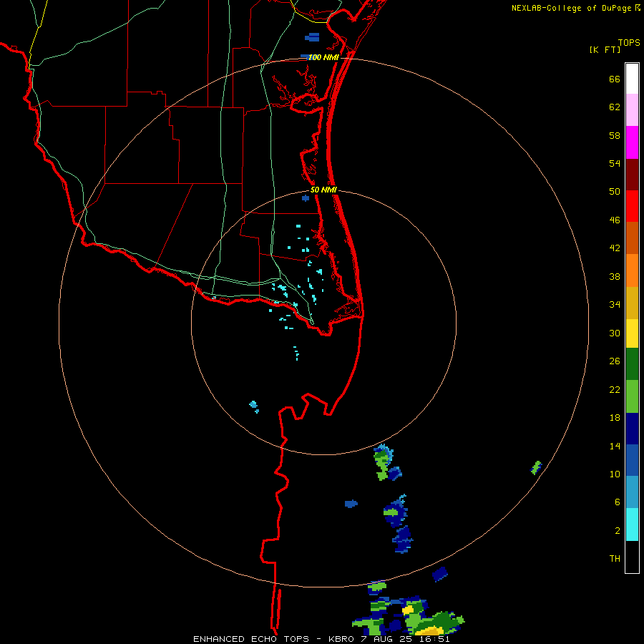The height and width of the screenshot is (644, 644).
Task: Click the 42 value on the scale
Action: (x=615, y=248)
